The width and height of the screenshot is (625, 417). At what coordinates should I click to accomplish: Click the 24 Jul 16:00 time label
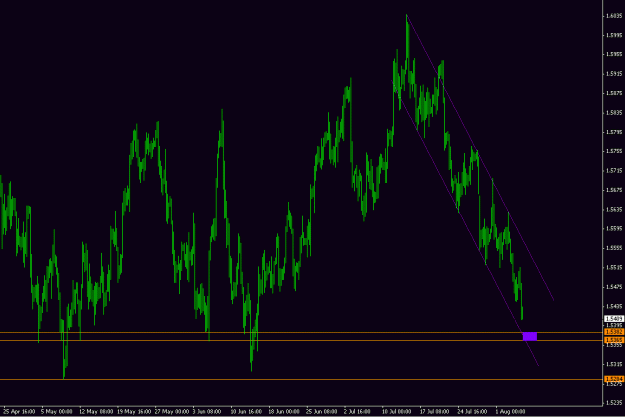pyautogui.click(x=472, y=411)
